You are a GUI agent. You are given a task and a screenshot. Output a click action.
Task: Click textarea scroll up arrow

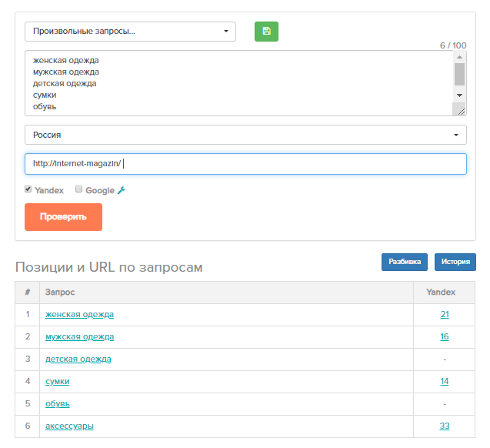point(459,57)
